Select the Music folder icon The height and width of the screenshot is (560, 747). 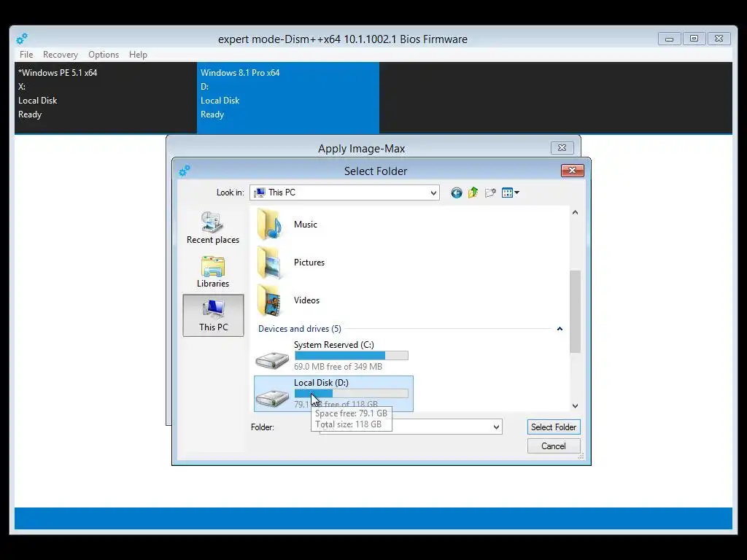click(270, 225)
